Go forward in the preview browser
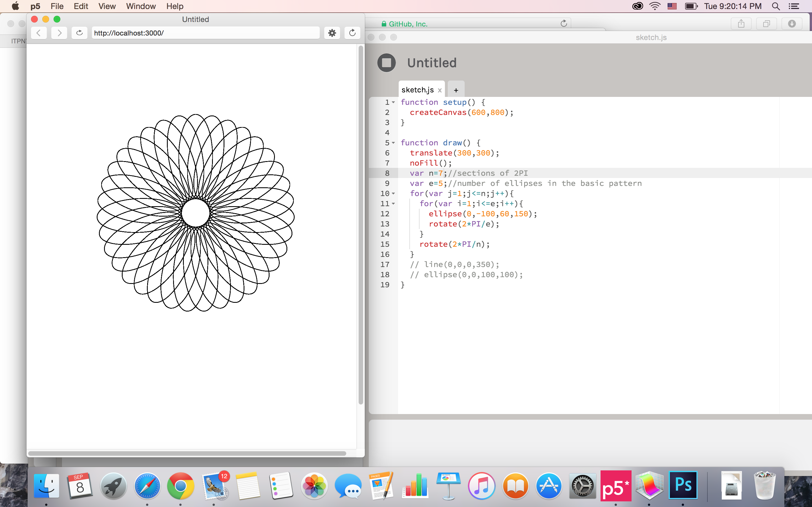The height and width of the screenshot is (507, 812). point(59,33)
